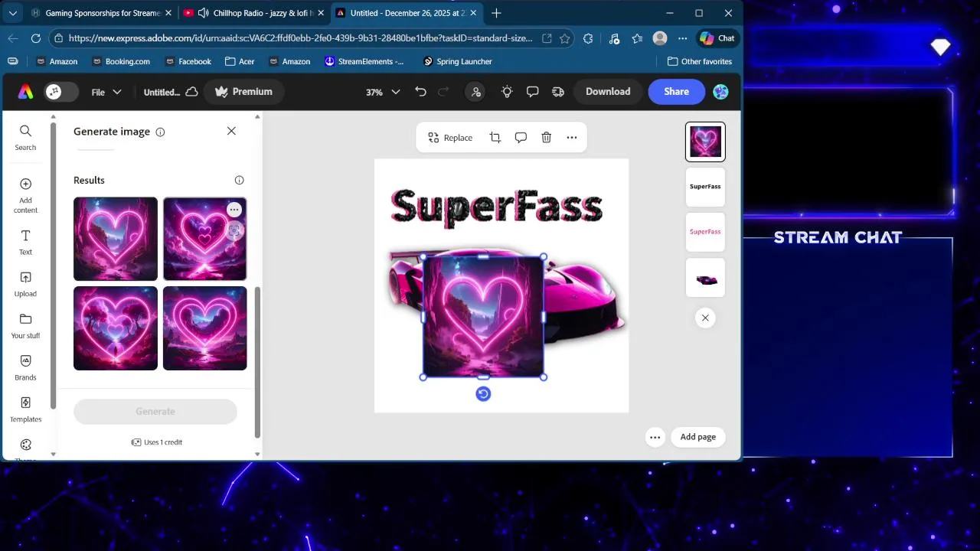Open Templates in the sidebar
Viewport: 980px width, 551px height.
coord(25,409)
